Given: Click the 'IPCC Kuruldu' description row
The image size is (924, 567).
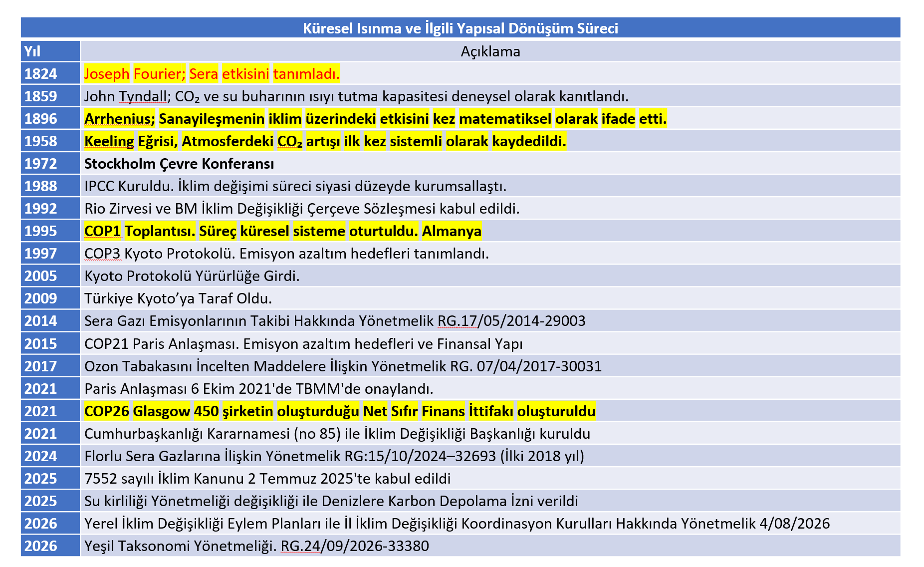Looking at the screenshot, I should click(490, 186).
